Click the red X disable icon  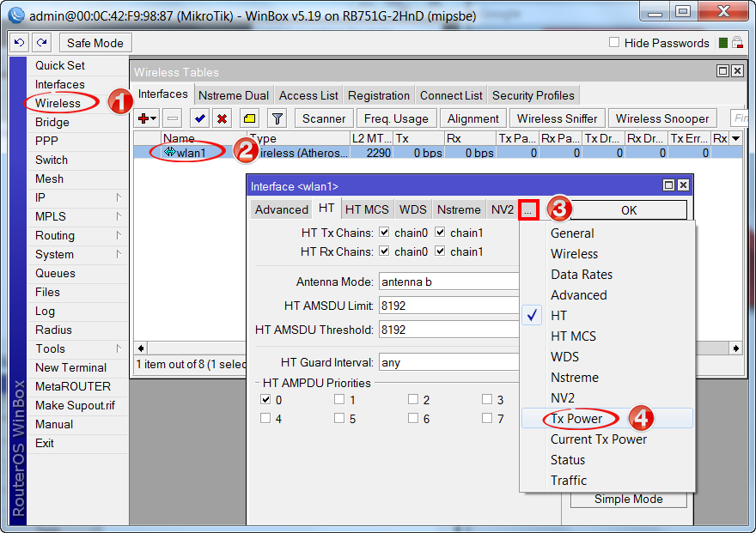222,118
